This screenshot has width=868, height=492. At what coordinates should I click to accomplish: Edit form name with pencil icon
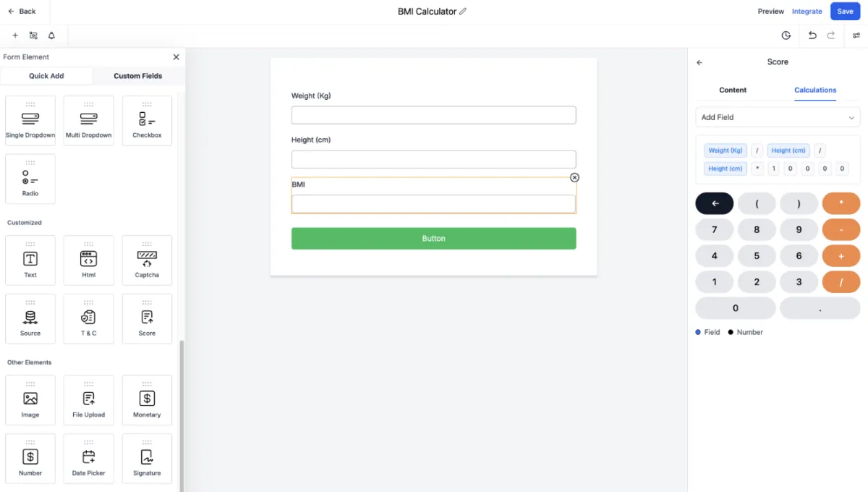click(x=463, y=12)
